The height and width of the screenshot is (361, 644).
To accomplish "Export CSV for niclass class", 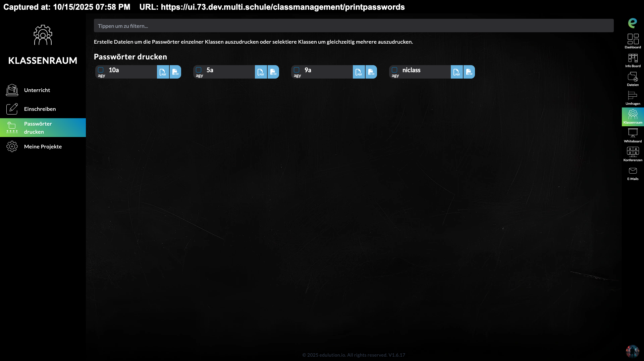I will pos(469,72).
